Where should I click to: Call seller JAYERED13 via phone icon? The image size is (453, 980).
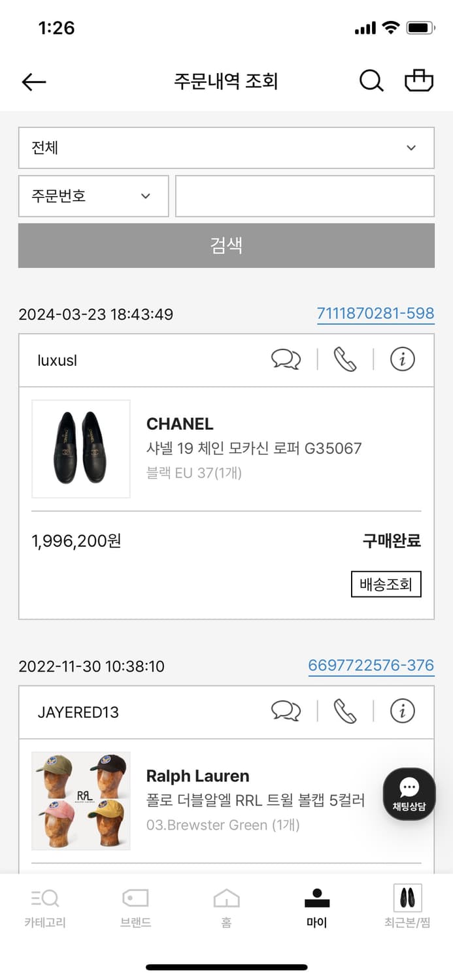point(345,711)
